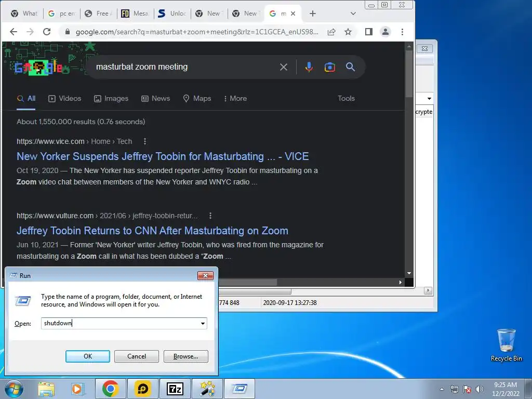Viewport: 532px width, 399px height.
Task: Open the Chrome profile avatar menu
Action: [385, 32]
